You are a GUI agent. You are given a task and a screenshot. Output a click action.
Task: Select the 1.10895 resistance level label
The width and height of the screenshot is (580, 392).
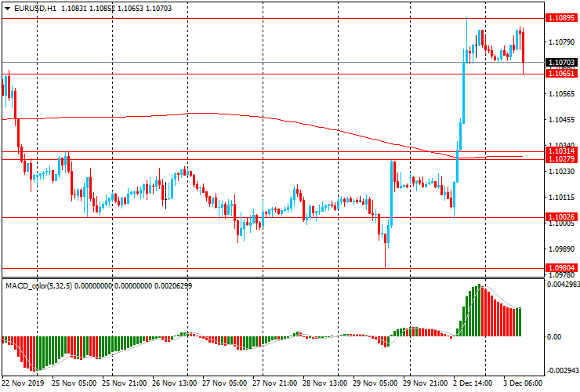(x=561, y=18)
